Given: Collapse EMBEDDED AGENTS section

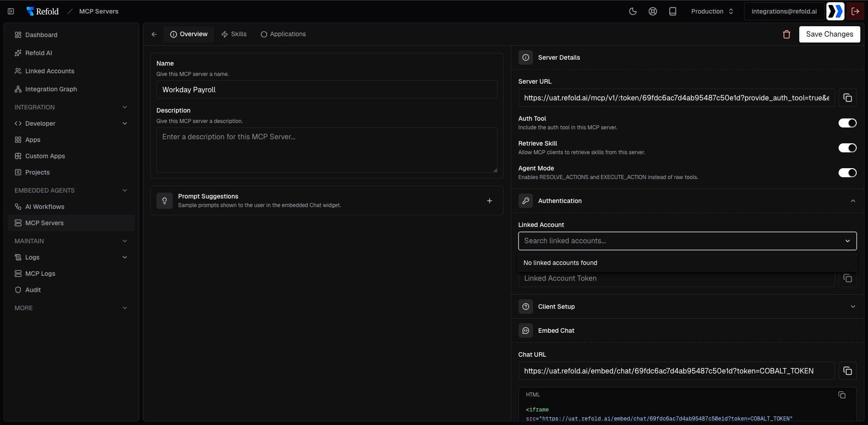Looking at the screenshot, I should tap(125, 190).
